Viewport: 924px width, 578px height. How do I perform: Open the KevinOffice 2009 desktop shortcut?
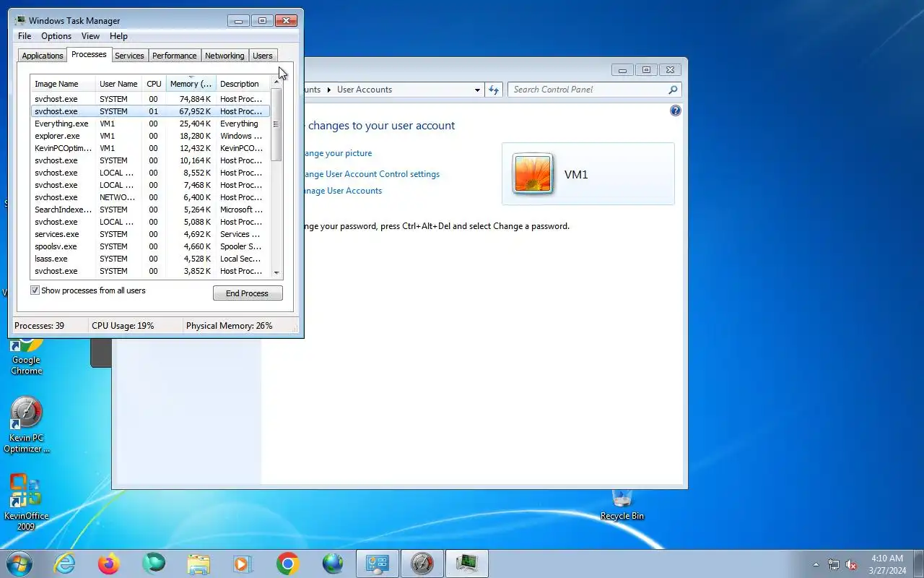(27, 502)
